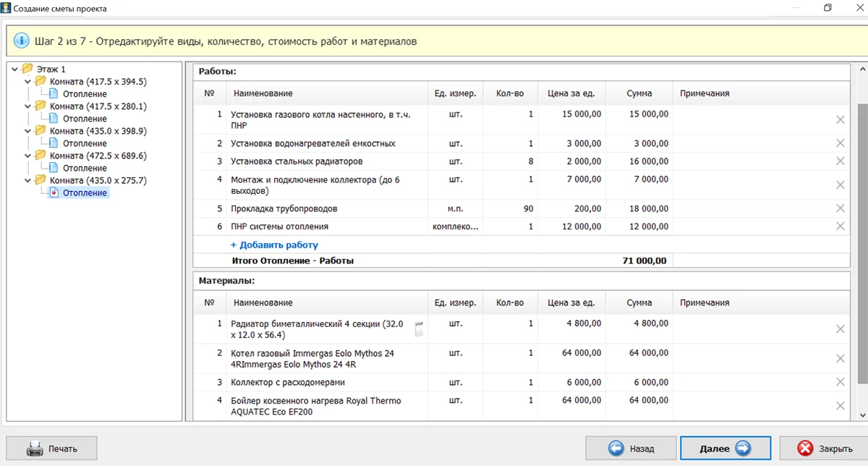868x466 pixels.
Task: Select the highlighted Отопление document icon
Action: [x=54, y=193]
